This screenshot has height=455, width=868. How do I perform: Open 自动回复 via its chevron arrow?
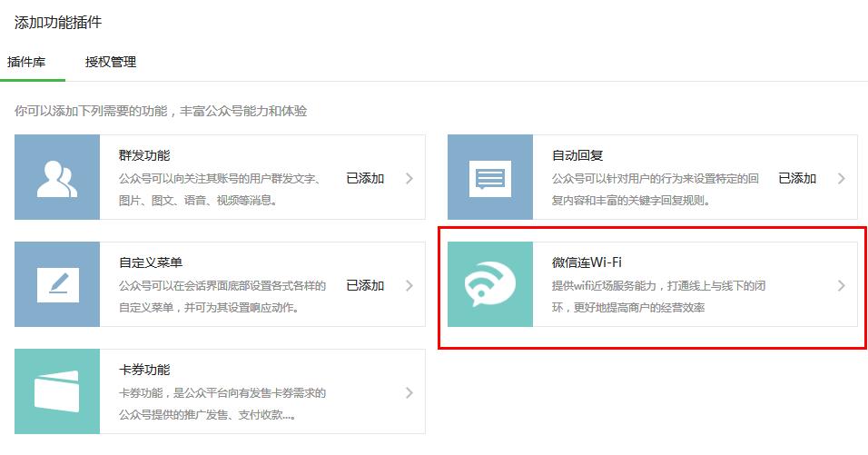tap(842, 178)
